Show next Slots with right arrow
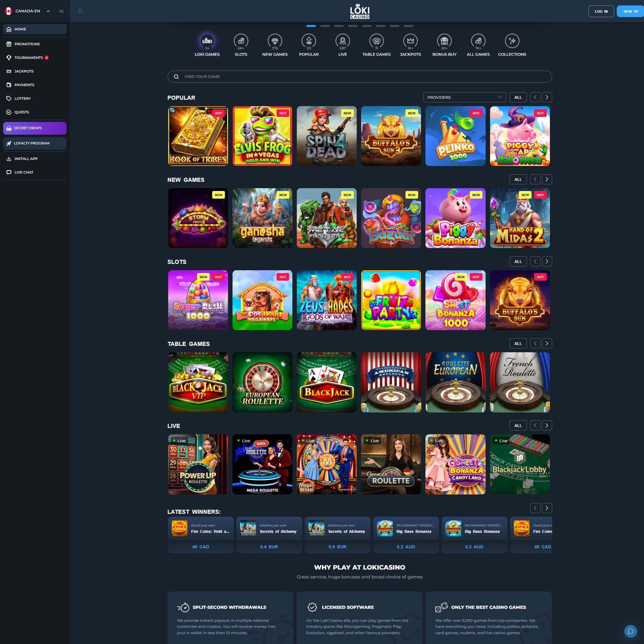Image resolution: width=644 pixels, height=644 pixels. 547,261
